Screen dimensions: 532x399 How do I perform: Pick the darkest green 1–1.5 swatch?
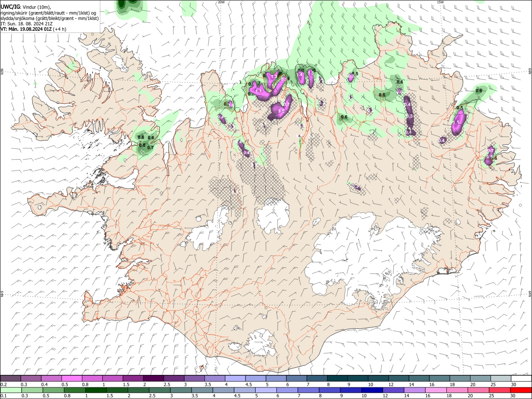(96, 390)
